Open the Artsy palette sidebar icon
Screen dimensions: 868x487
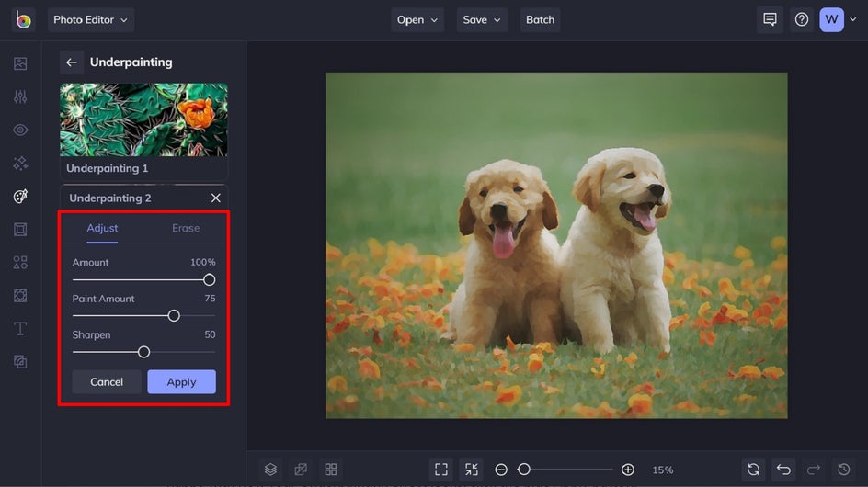[20, 196]
